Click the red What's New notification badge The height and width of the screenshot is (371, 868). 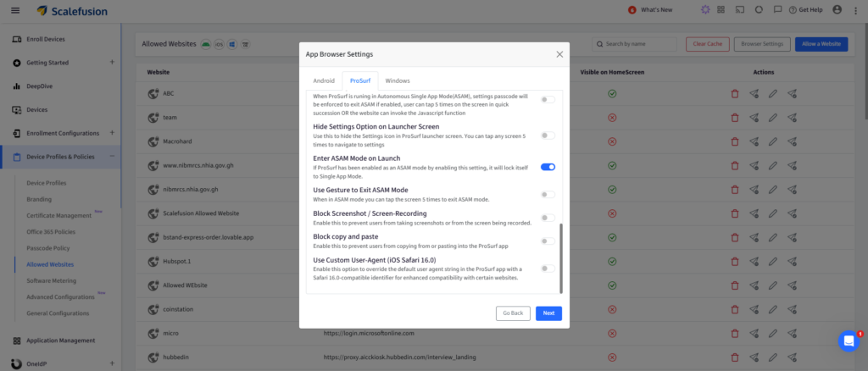632,10
